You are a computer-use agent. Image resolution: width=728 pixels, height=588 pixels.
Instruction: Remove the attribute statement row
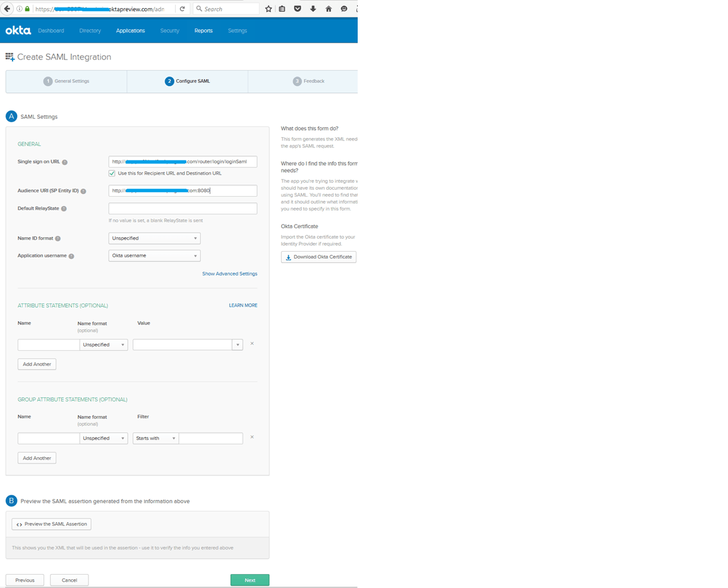coord(252,344)
